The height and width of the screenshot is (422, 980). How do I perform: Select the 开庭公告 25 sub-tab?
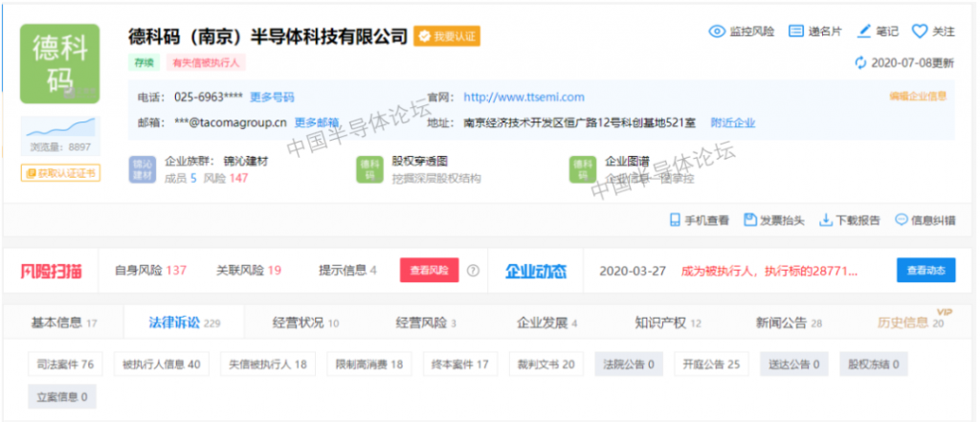(711, 364)
